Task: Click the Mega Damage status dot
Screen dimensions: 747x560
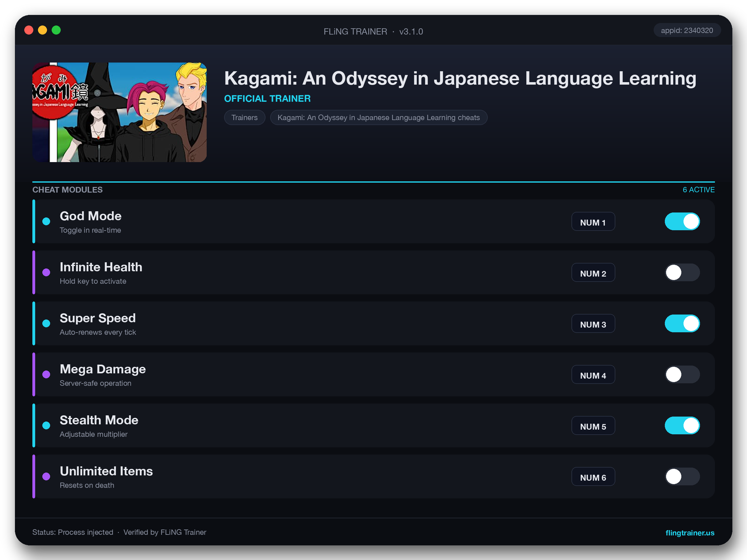Action: [46, 374]
